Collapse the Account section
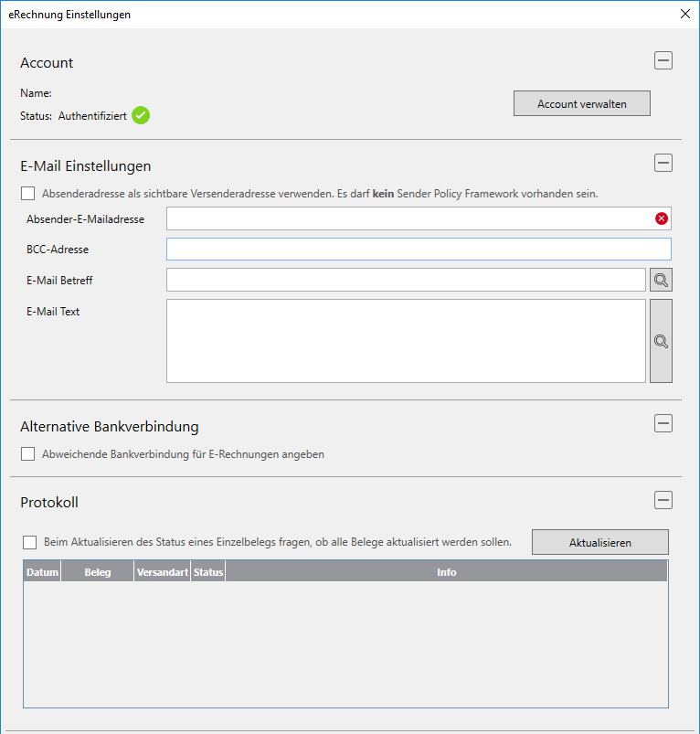The height and width of the screenshot is (734, 700). 663,61
